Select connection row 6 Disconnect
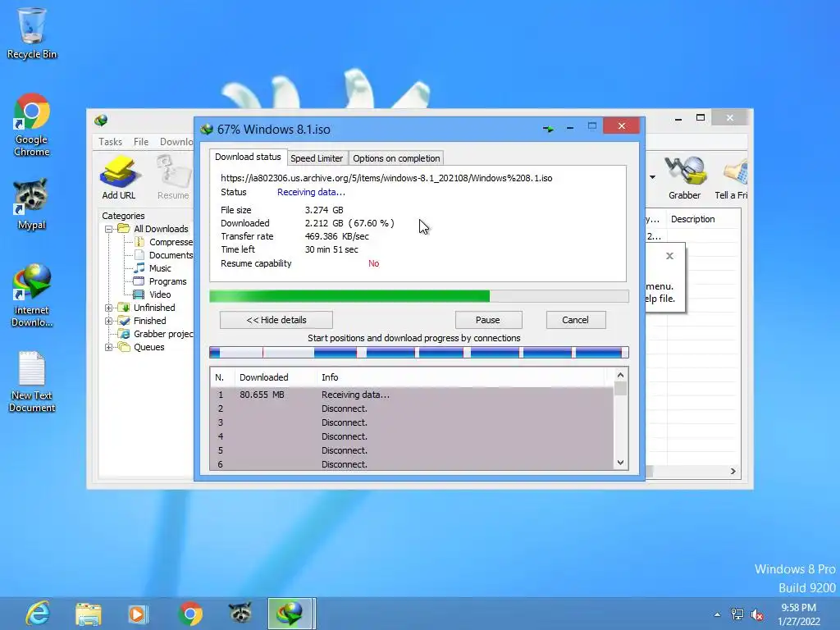840x630 pixels. 412,464
